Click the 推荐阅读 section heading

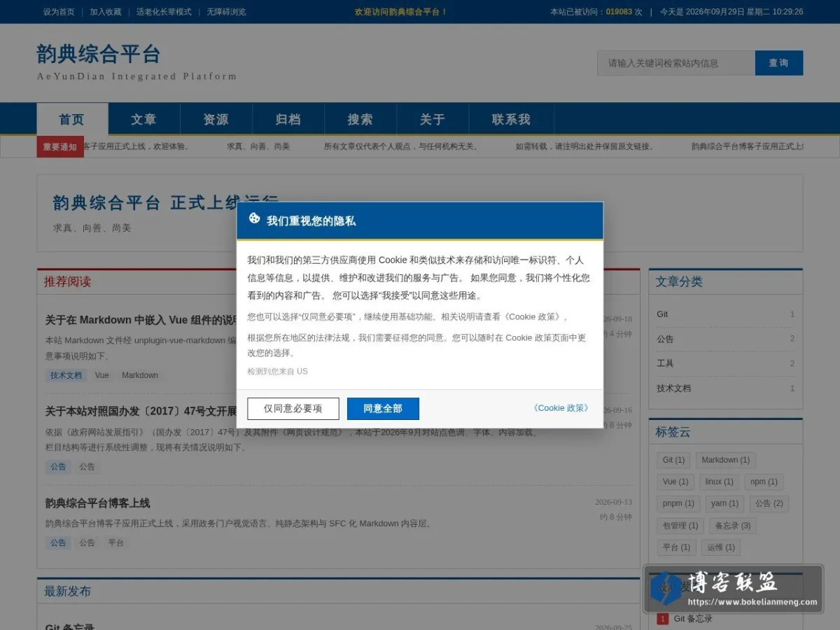pyautogui.click(x=67, y=281)
